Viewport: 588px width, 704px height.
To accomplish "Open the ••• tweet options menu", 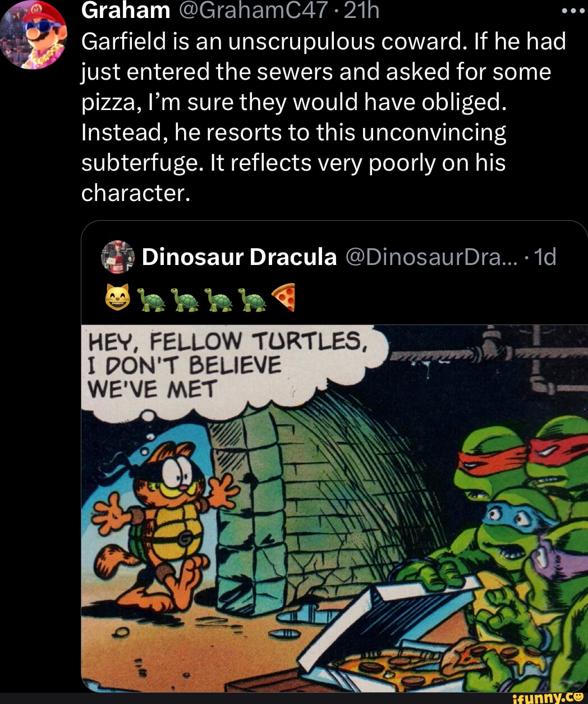I will coord(573,10).
